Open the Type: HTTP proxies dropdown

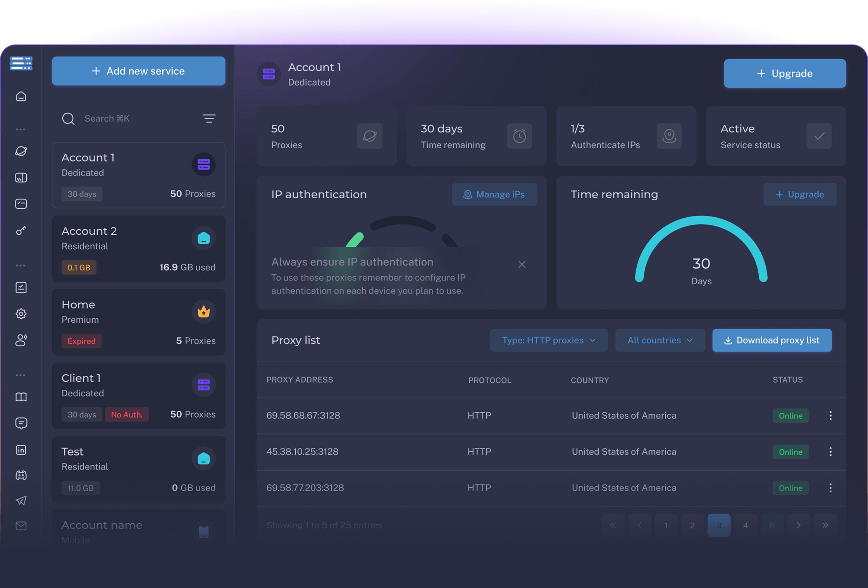[548, 340]
